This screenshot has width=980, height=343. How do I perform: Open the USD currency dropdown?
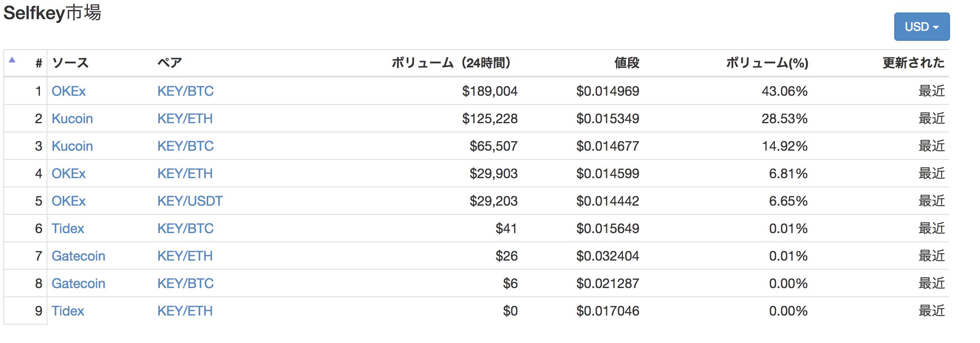[922, 27]
